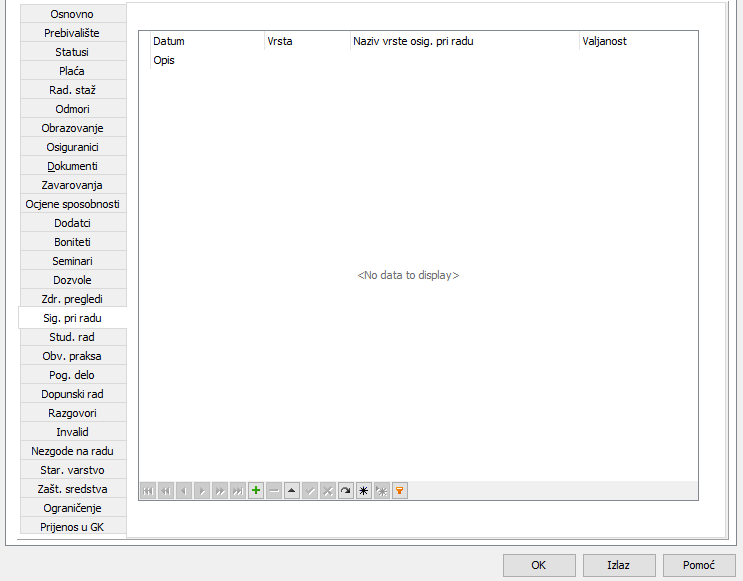743x581 pixels.
Task: Jump to first record in navigator
Action: pos(148,491)
